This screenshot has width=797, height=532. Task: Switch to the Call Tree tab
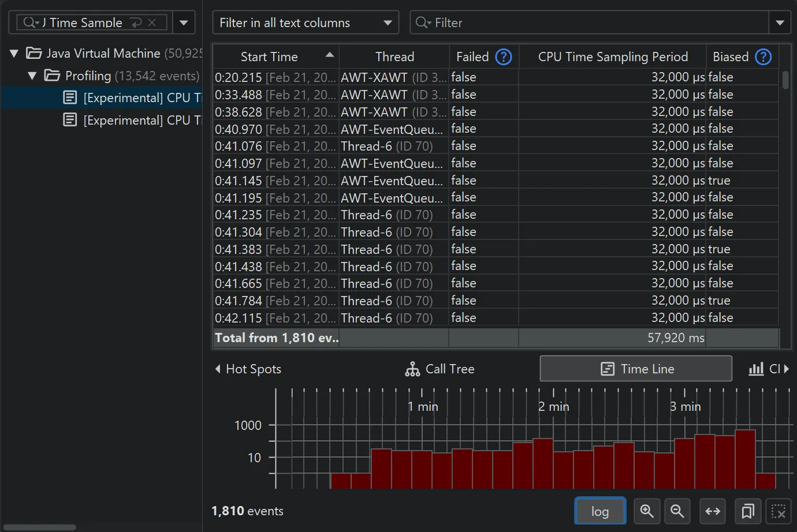point(440,369)
